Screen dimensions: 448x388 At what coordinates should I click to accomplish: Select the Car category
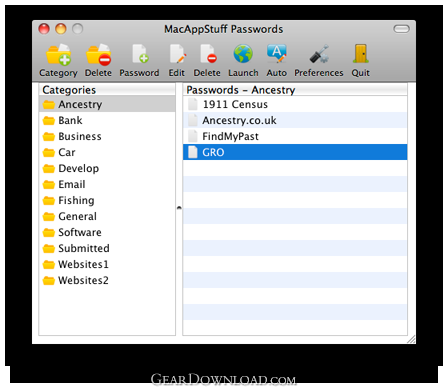tap(107, 152)
